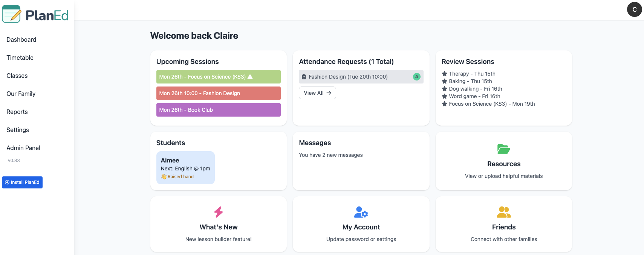Click the PlanEd logo icon

point(11,14)
